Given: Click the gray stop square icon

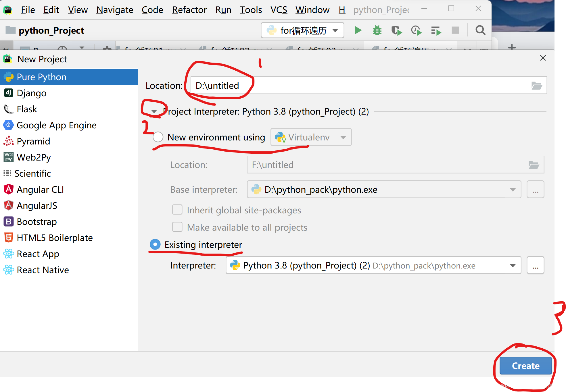Looking at the screenshot, I should tap(455, 30).
